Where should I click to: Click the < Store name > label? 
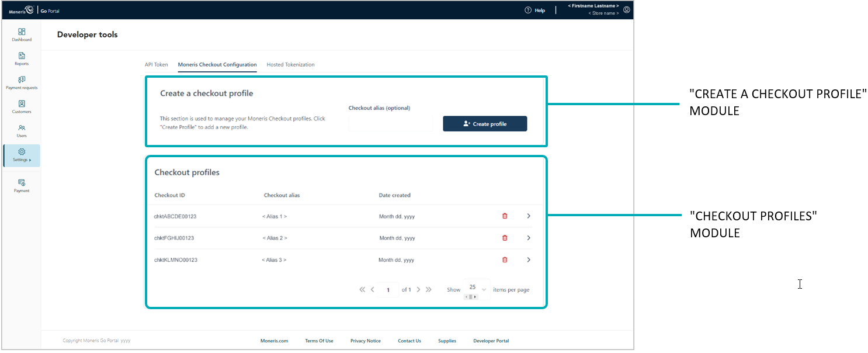pos(603,13)
